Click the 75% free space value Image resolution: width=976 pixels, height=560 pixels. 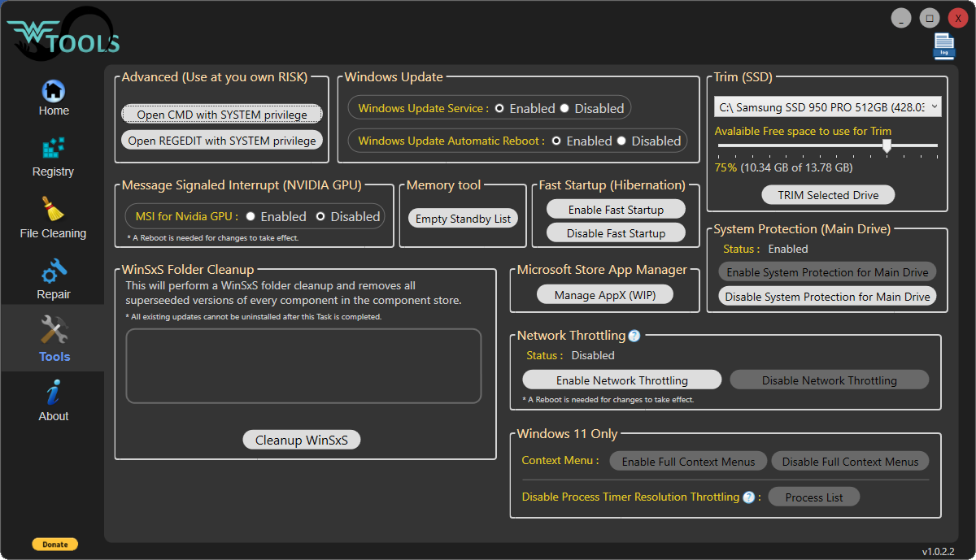tap(725, 167)
